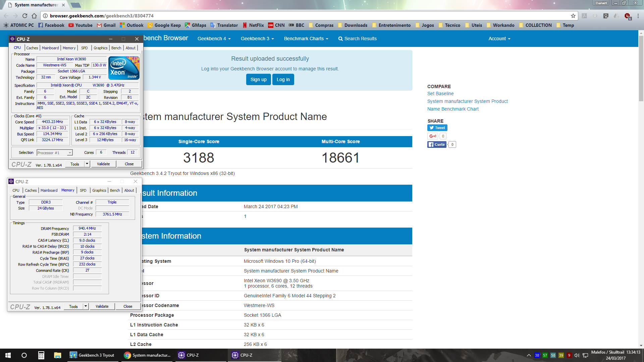The image size is (644, 362).
Task: Open the Jogos bookmark folder
Action: (x=424, y=25)
